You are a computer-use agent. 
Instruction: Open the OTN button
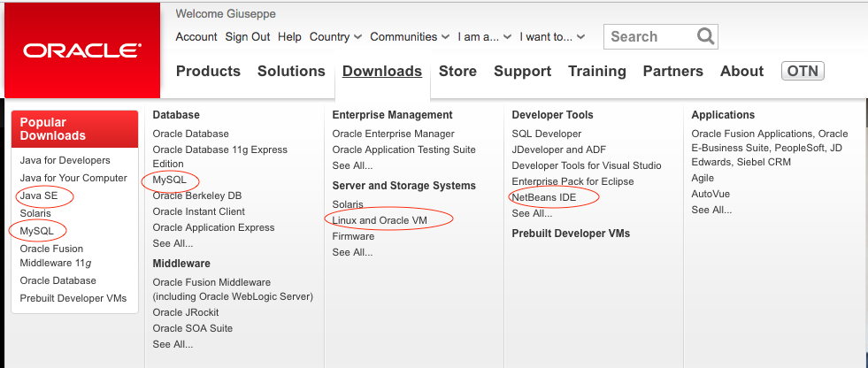point(803,71)
